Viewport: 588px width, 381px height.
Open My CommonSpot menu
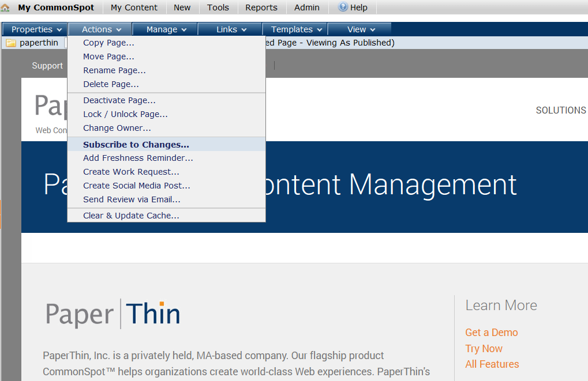pyautogui.click(x=56, y=7)
